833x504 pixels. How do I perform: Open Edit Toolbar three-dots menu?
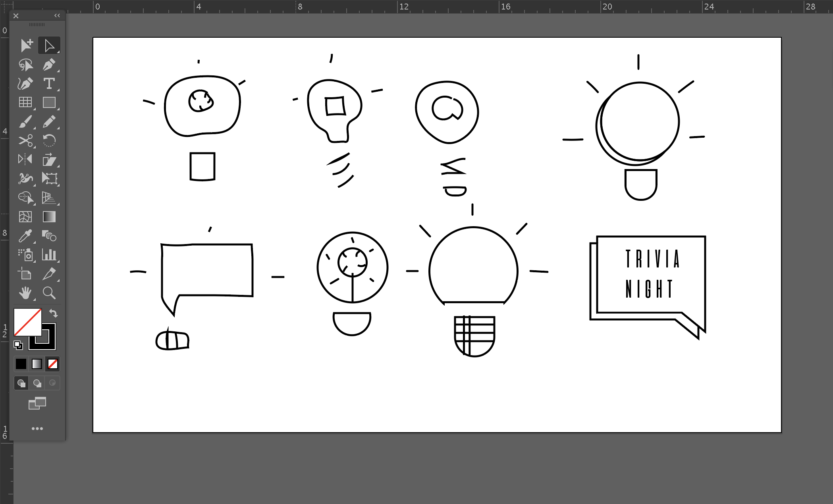coord(37,429)
